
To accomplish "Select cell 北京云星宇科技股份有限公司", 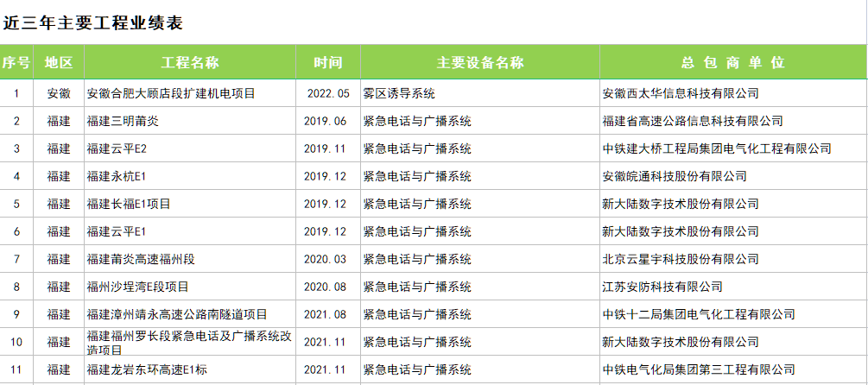I will pyautogui.click(x=733, y=259).
